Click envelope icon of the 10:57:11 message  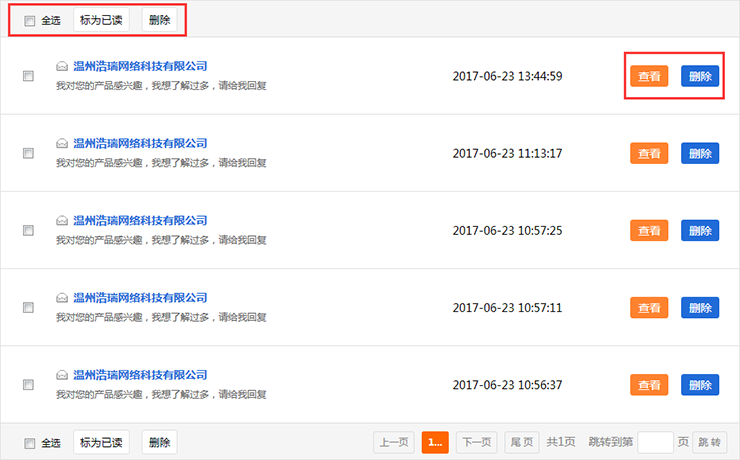[62, 298]
